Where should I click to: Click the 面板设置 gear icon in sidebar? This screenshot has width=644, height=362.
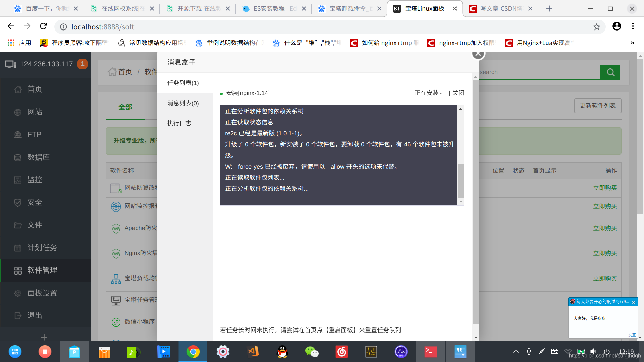(x=18, y=293)
